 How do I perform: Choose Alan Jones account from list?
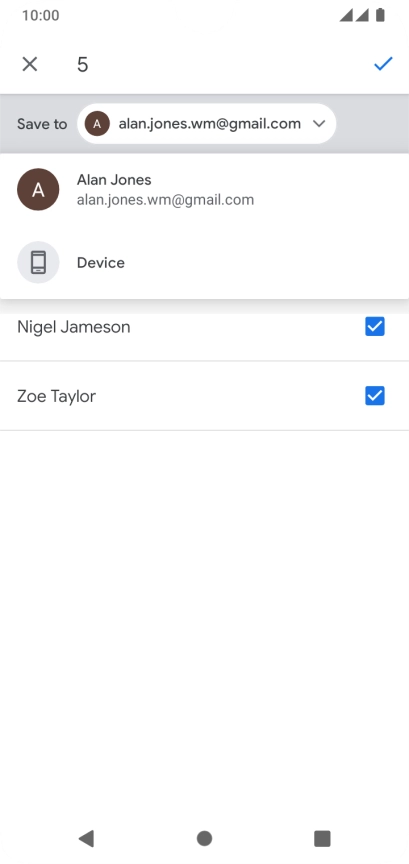point(204,190)
